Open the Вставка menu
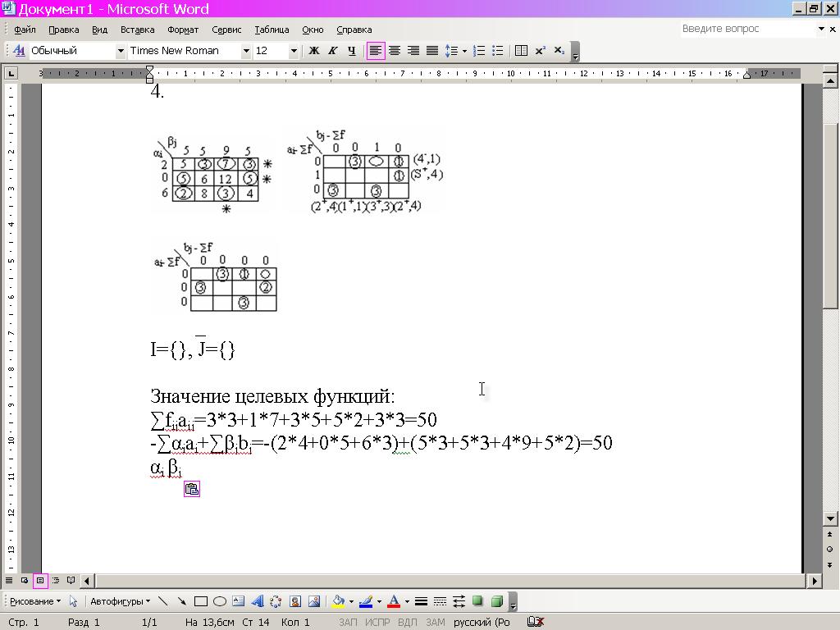The height and width of the screenshot is (630, 840). 137,30
